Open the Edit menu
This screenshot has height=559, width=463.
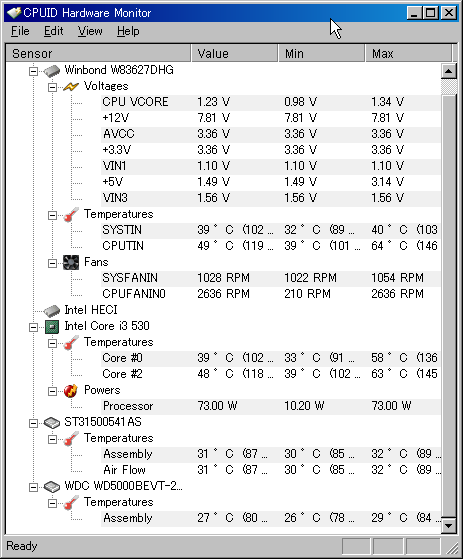53,31
